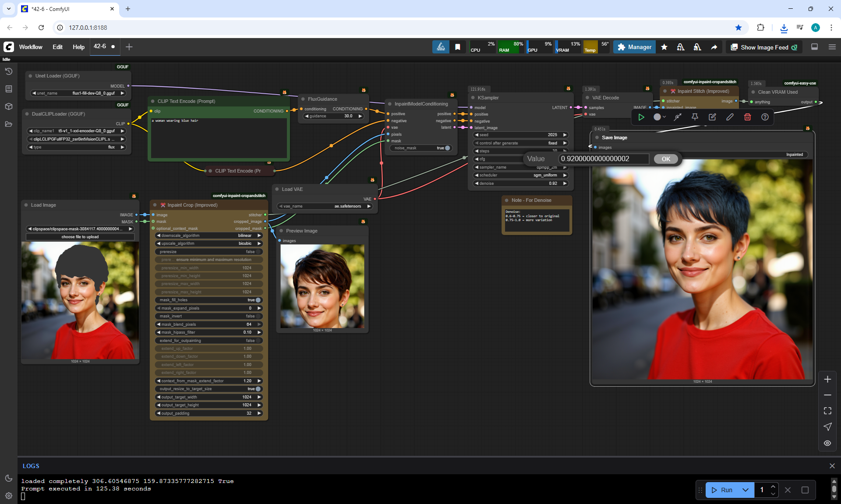841x504 pixels.
Task: Toggle the noise_mask switch
Action: point(447,148)
